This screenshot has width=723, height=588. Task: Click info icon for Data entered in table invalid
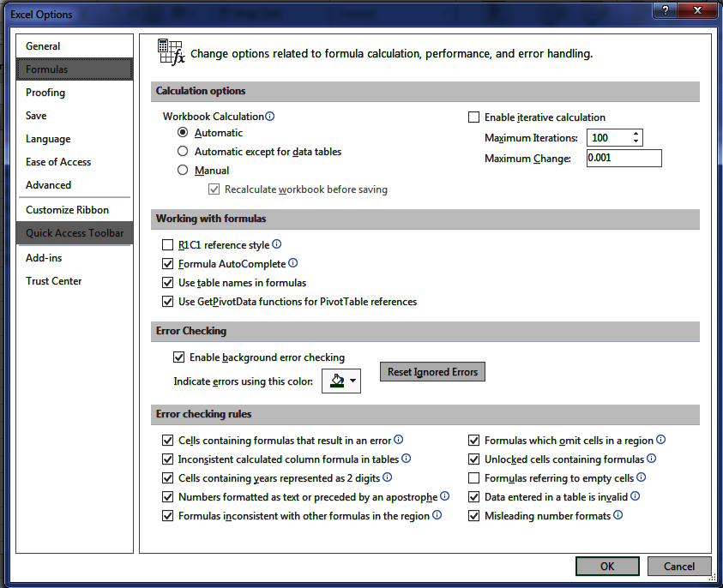coord(636,496)
